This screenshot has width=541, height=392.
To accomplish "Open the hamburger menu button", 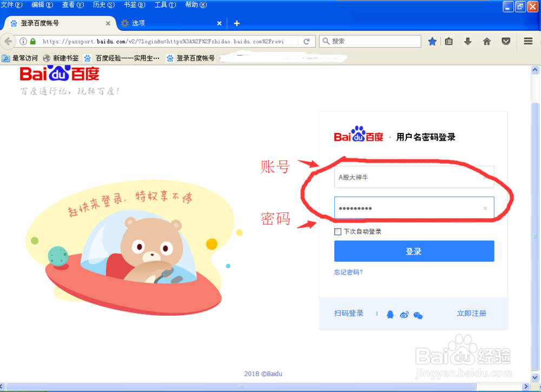I will click(x=528, y=42).
